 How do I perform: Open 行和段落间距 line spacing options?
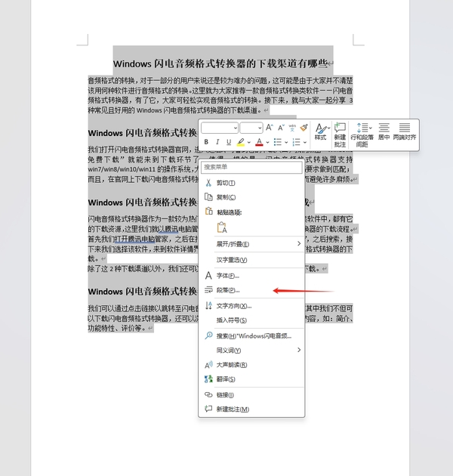[362, 135]
